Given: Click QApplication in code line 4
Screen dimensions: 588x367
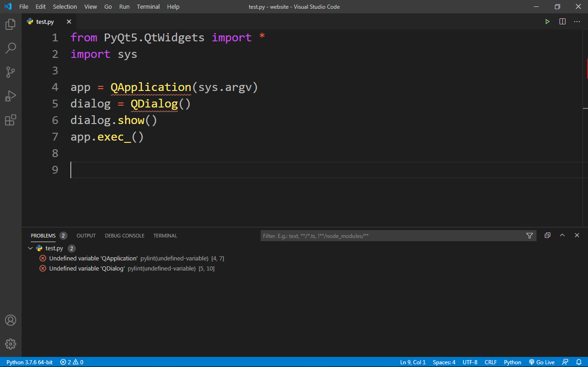Looking at the screenshot, I should [151, 87].
